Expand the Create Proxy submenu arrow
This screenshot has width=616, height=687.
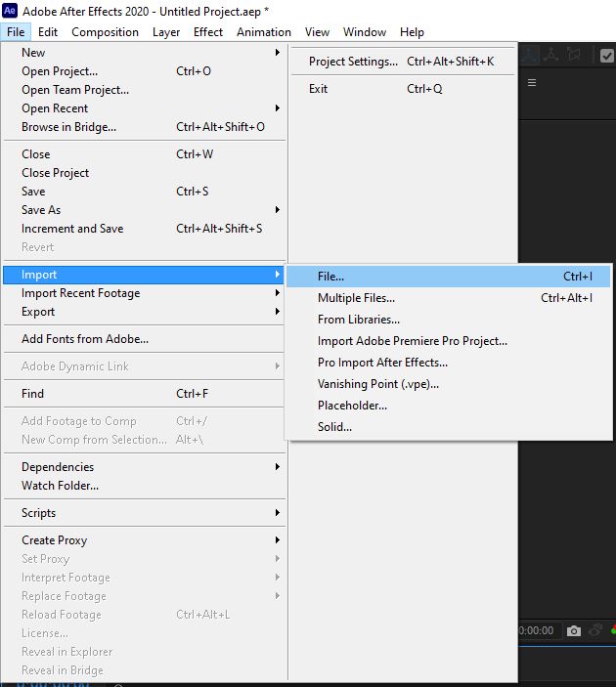(x=277, y=540)
